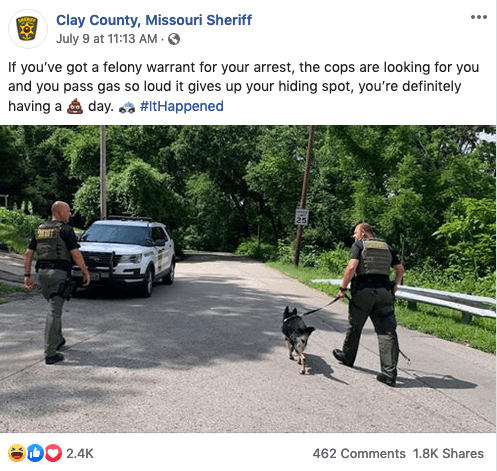The height and width of the screenshot is (471, 497).
Task: Open the three-dot post options menu
Action: click(479, 17)
